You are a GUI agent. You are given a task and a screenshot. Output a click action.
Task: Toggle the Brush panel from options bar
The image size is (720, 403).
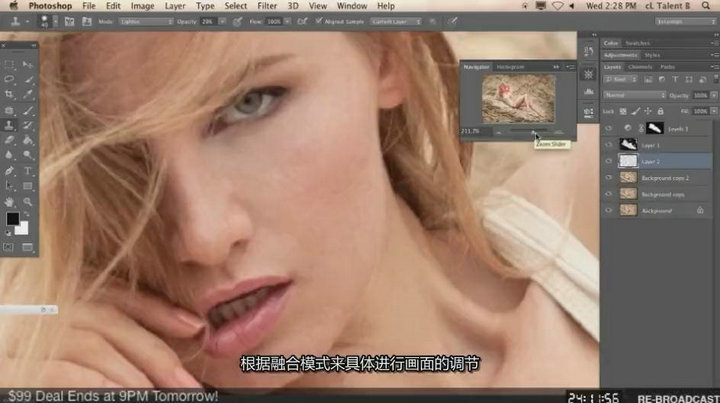pos(69,21)
